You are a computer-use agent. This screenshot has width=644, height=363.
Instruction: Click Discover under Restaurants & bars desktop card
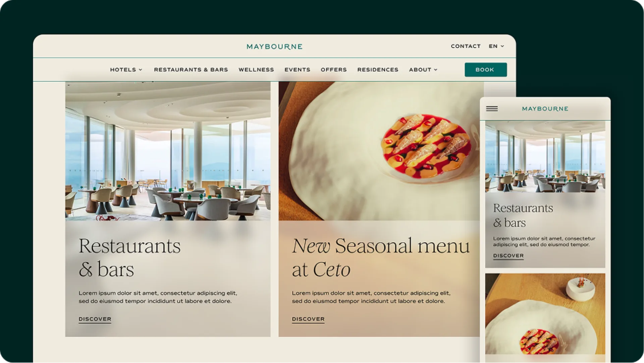pyautogui.click(x=95, y=319)
